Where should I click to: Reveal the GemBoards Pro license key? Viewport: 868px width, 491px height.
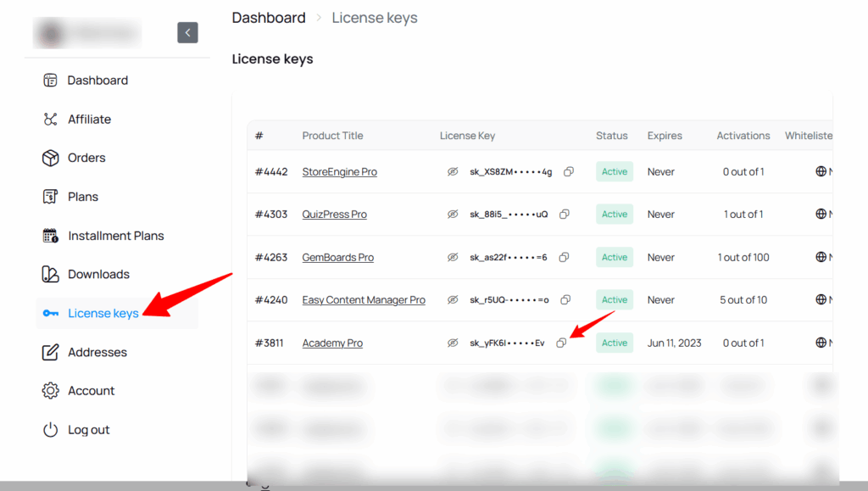click(453, 258)
